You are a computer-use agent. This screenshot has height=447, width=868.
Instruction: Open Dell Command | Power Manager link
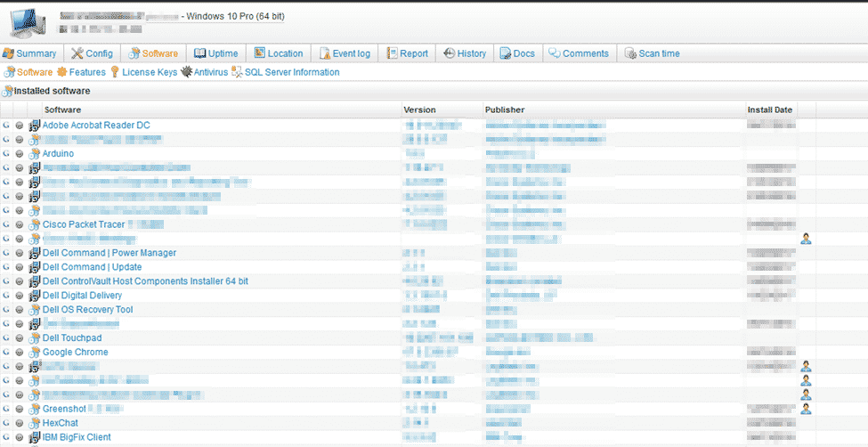click(x=109, y=253)
